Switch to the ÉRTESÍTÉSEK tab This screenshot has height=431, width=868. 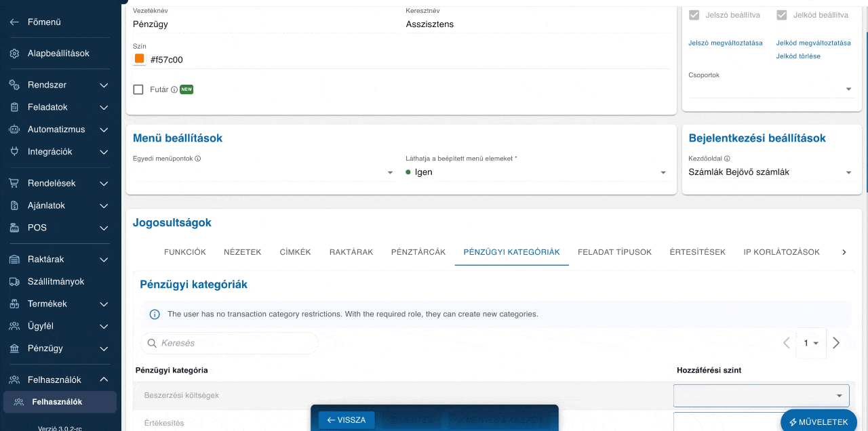click(x=698, y=252)
